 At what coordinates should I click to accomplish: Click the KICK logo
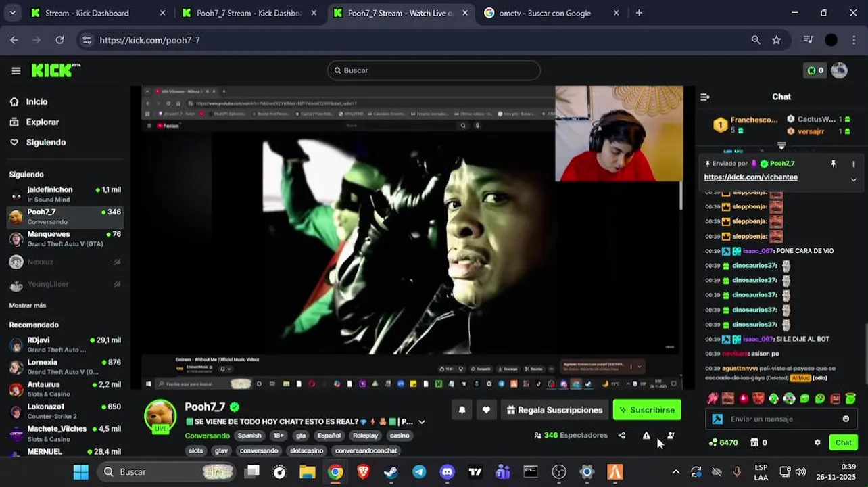55,70
